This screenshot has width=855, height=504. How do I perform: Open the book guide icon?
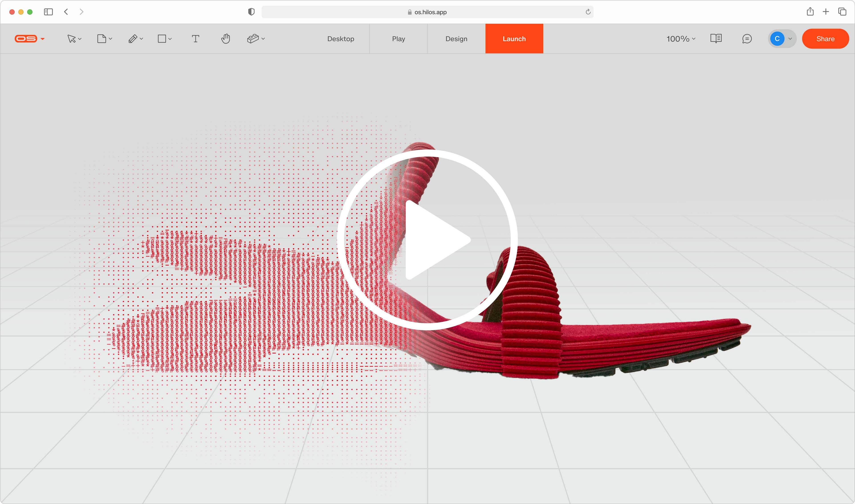point(716,38)
